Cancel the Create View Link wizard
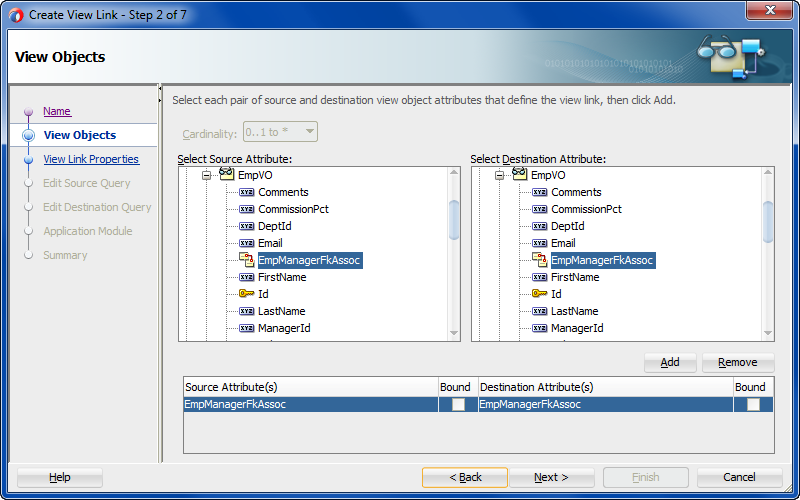Viewport: 800px width, 500px height. [739, 477]
